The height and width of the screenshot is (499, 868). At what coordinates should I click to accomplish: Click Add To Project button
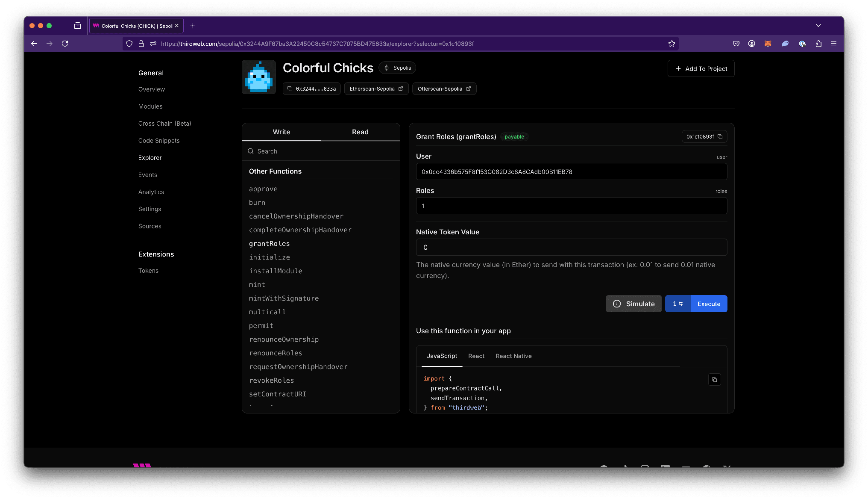(701, 69)
